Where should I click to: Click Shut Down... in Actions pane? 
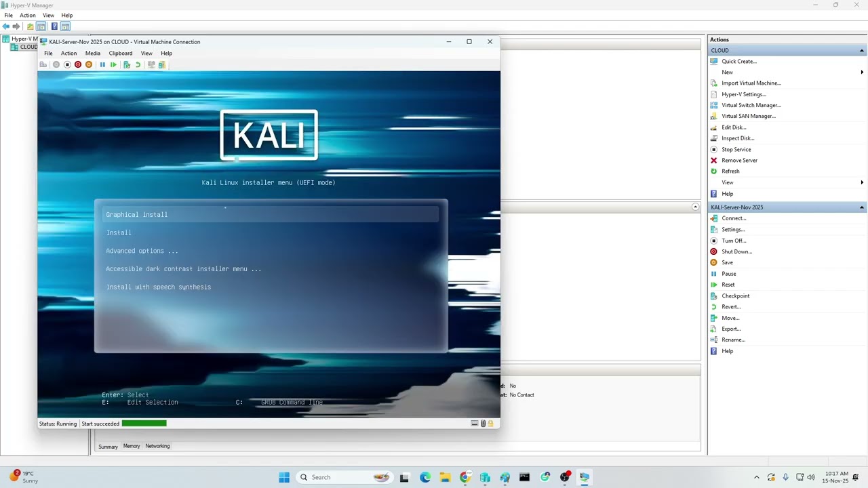click(736, 251)
